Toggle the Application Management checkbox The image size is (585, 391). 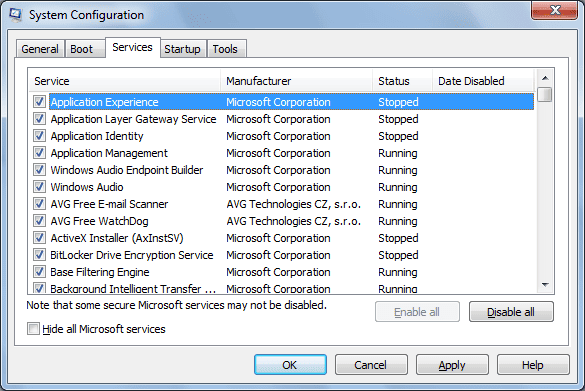[x=39, y=153]
